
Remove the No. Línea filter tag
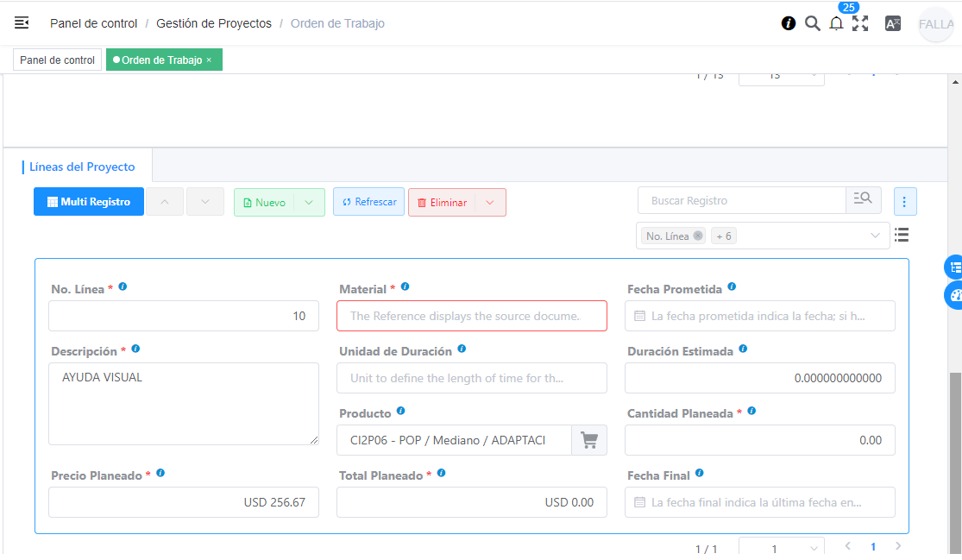pyautogui.click(x=698, y=236)
